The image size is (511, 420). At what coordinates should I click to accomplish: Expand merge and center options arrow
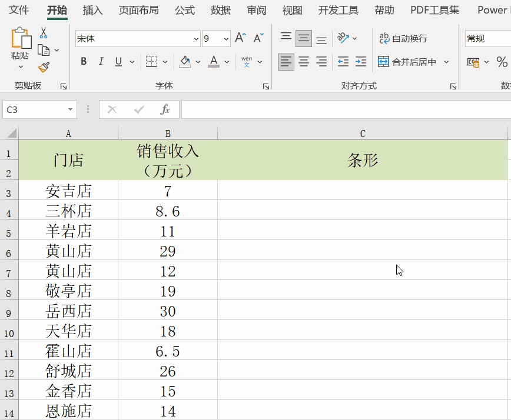pos(446,62)
